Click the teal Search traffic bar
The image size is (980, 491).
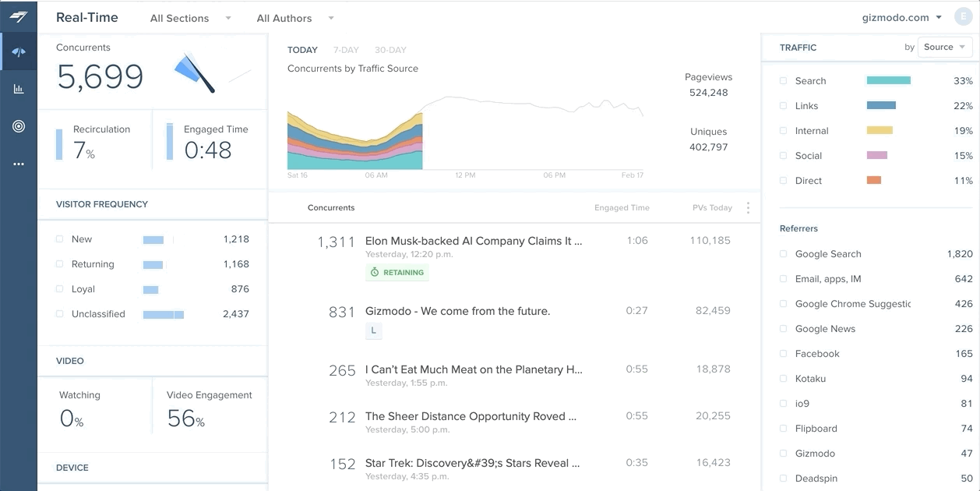pyautogui.click(x=888, y=80)
